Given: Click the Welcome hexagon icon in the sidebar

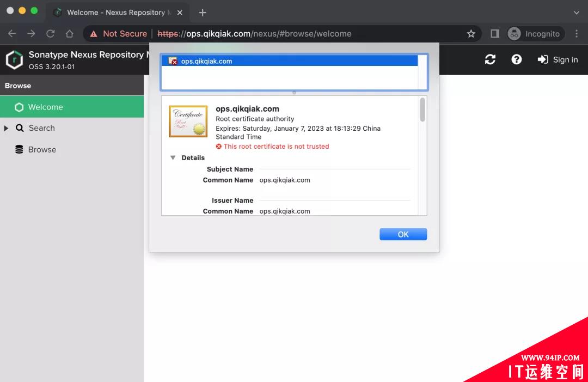Looking at the screenshot, I should click(x=19, y=107).
